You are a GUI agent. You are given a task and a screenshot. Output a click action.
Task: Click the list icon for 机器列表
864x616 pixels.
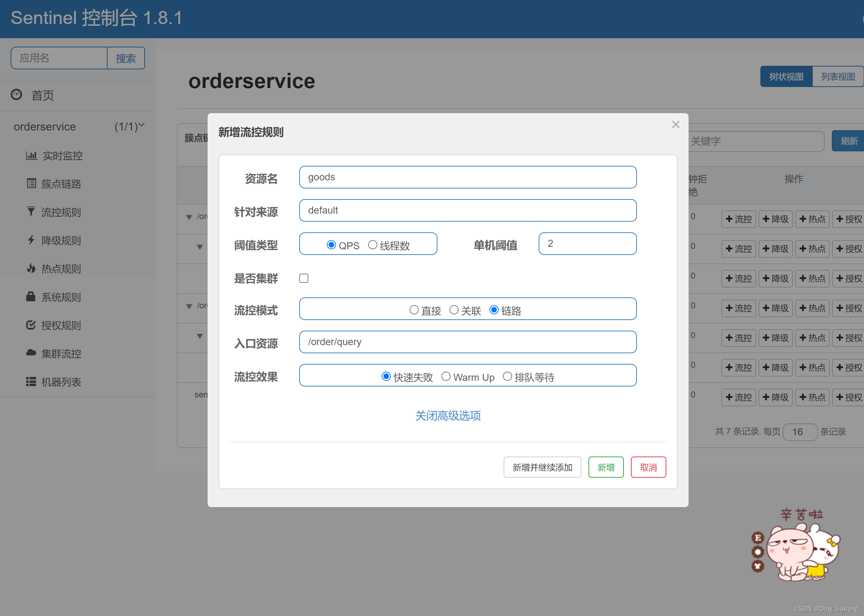[x=31, y=382]
